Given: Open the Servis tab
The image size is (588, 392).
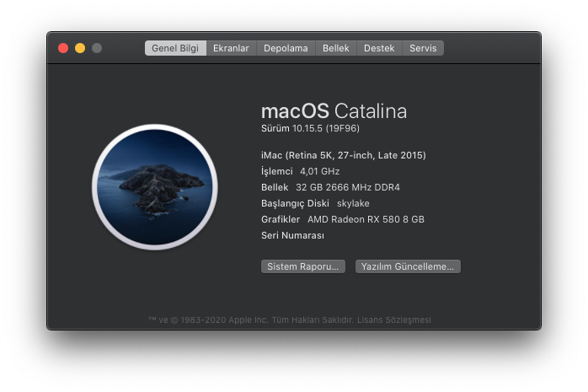Looking at the screenshot, I should (423, 48).
